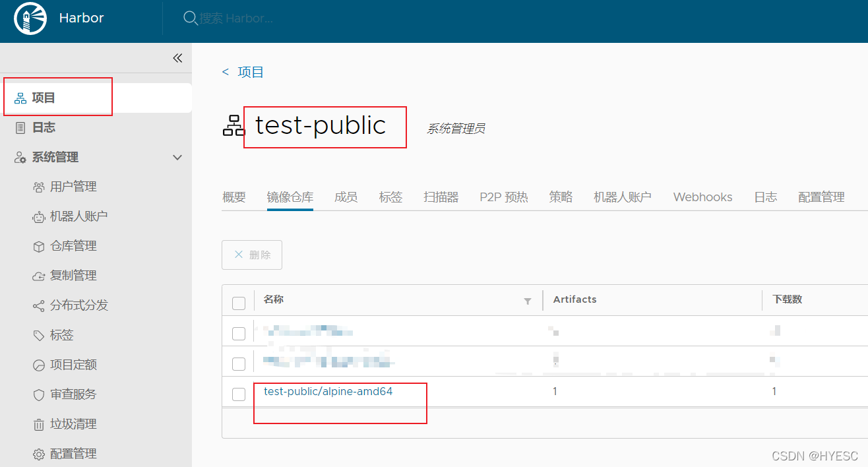Click the 下载数 column header

tap(788, 299)
